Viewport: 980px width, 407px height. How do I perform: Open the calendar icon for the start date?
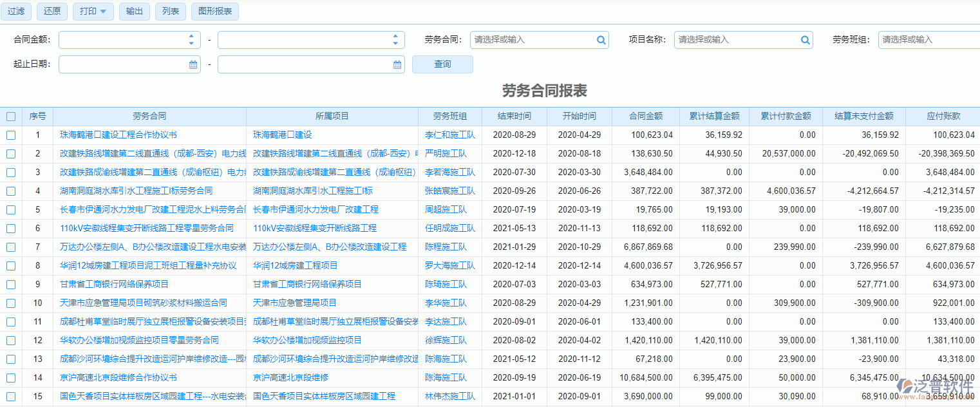(x=192, y=64)
